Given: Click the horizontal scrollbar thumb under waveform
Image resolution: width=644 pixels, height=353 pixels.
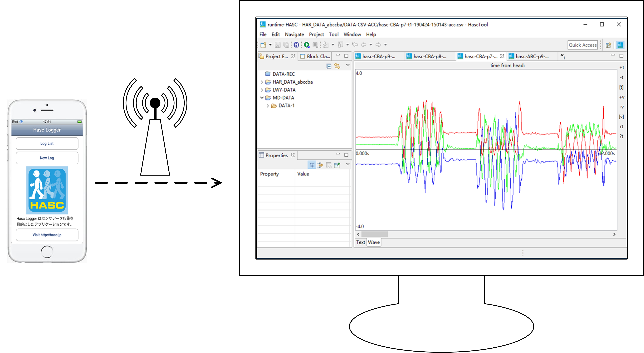Looking at the screenshot, I should 374,234.
